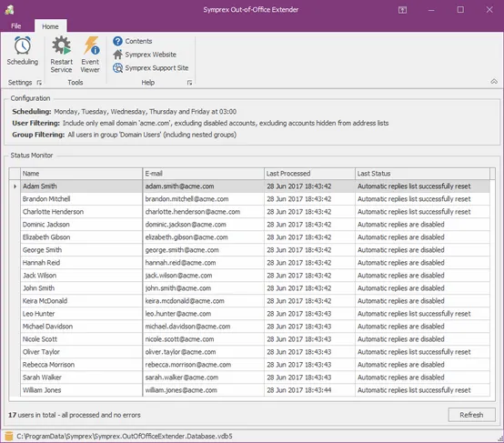Sort by the Last Status column header
The image size is (504, 443).
[422, 174]
